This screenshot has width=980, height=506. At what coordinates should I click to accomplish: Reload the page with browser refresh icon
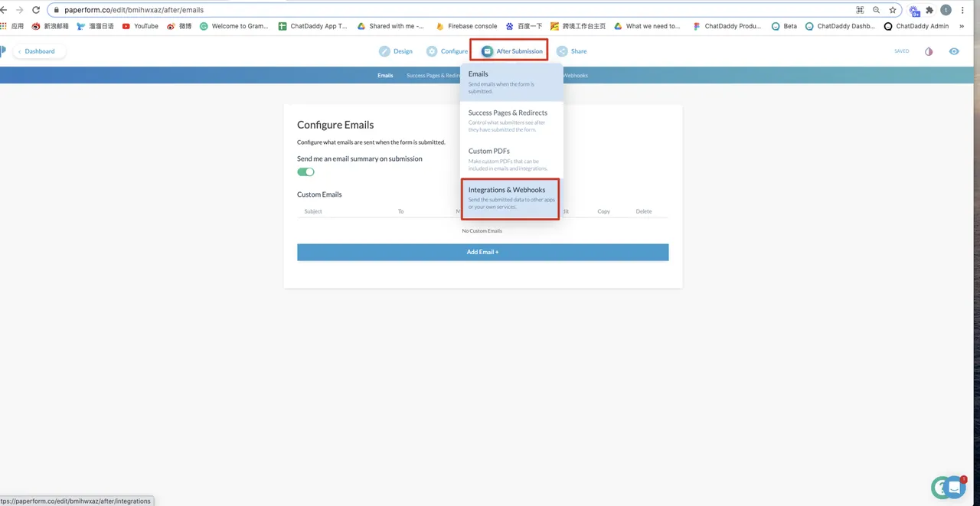click(x=35, y=10)
